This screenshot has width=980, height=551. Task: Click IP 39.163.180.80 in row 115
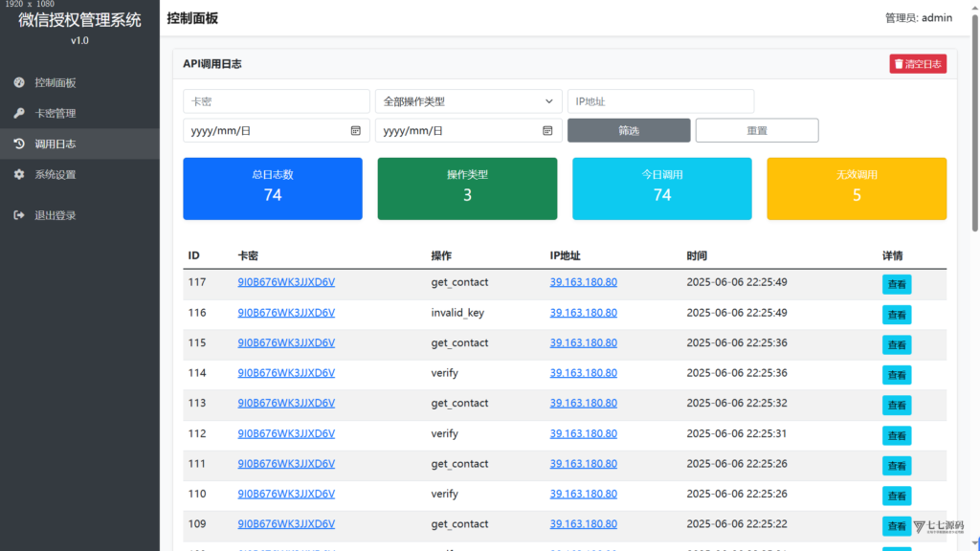pos(583,342)
